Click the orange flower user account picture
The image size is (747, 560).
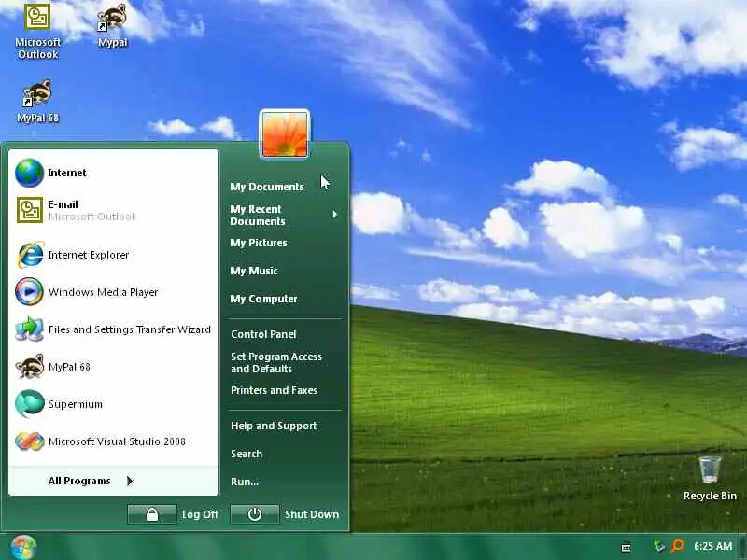pos(285,134)
